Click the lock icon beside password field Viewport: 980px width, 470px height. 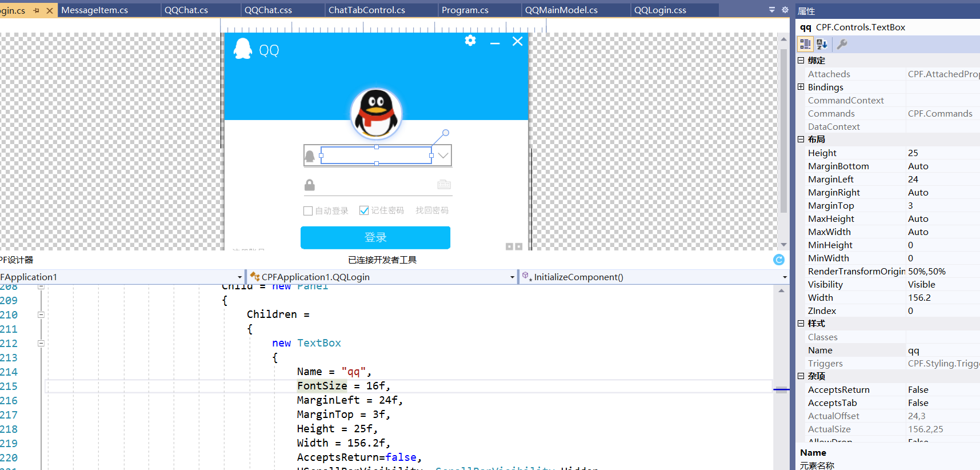coord(310,185)
